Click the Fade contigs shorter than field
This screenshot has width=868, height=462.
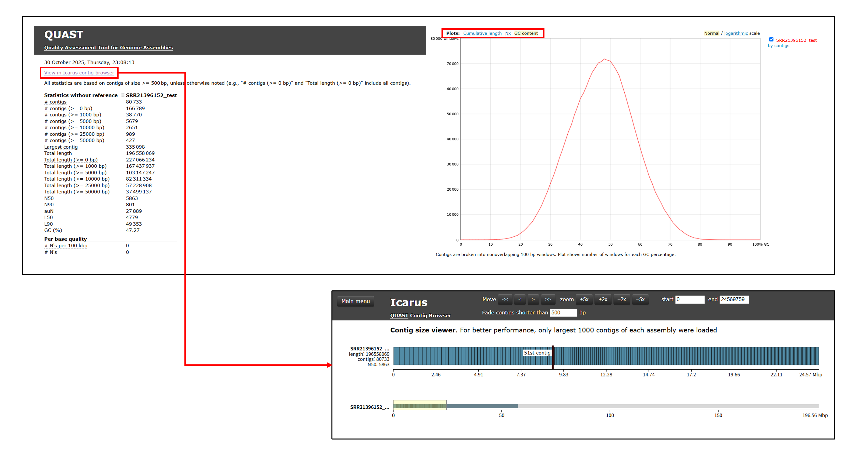coord(563,313)
